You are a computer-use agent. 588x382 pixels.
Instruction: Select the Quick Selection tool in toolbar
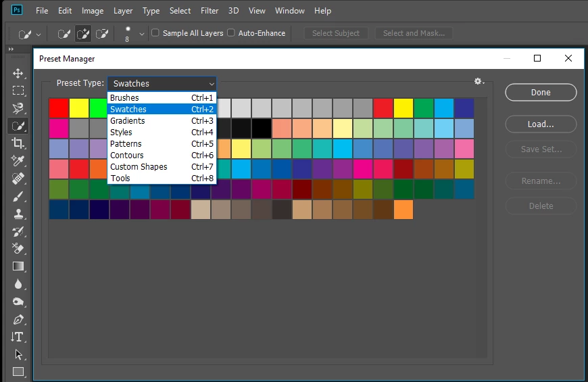pyautogui.click(x=18, y=126)
